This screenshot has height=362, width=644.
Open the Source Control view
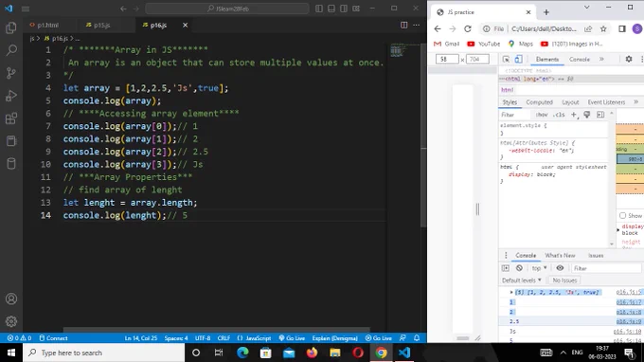pos(11,73)
